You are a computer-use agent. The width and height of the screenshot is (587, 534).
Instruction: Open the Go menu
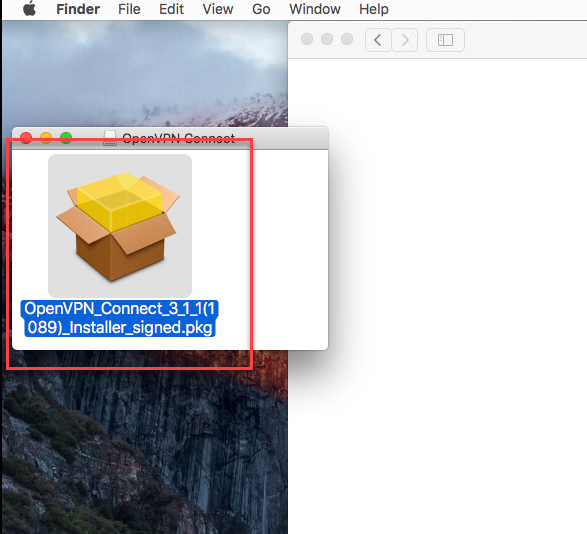click(261, 9)
